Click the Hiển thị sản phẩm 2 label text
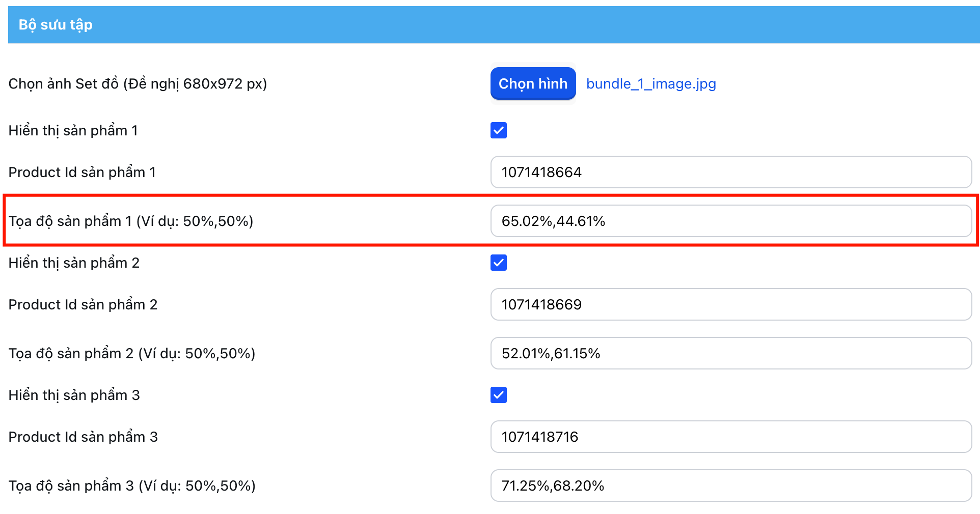The height and width of the screenshot is (514, 980). click(x=74, y=263)
